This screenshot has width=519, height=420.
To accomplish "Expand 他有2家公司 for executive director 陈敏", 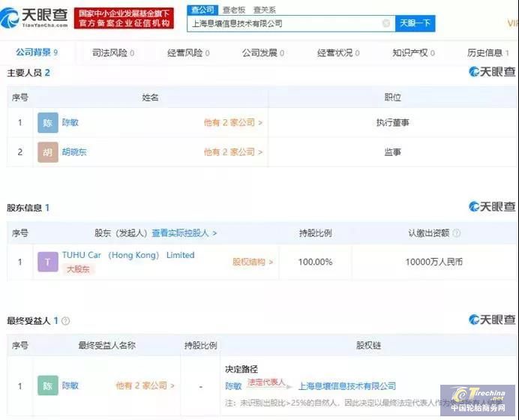I will [233, 123].
